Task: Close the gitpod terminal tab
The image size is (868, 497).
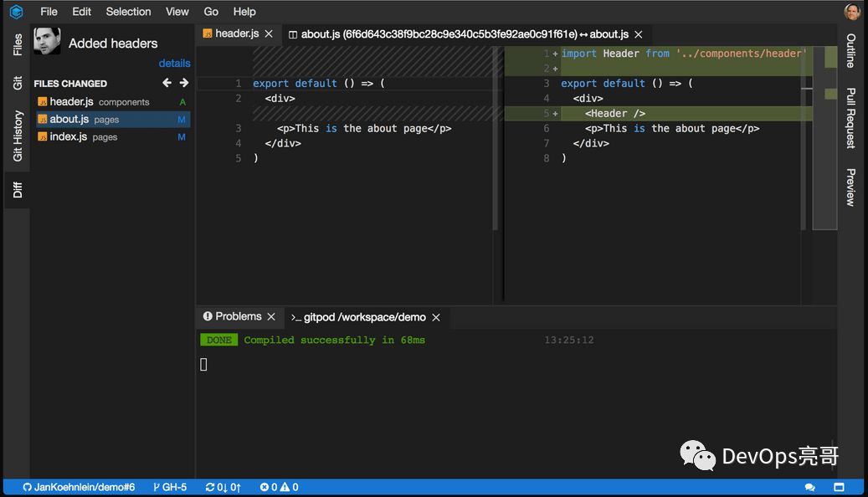Action: tap(436, 318)
